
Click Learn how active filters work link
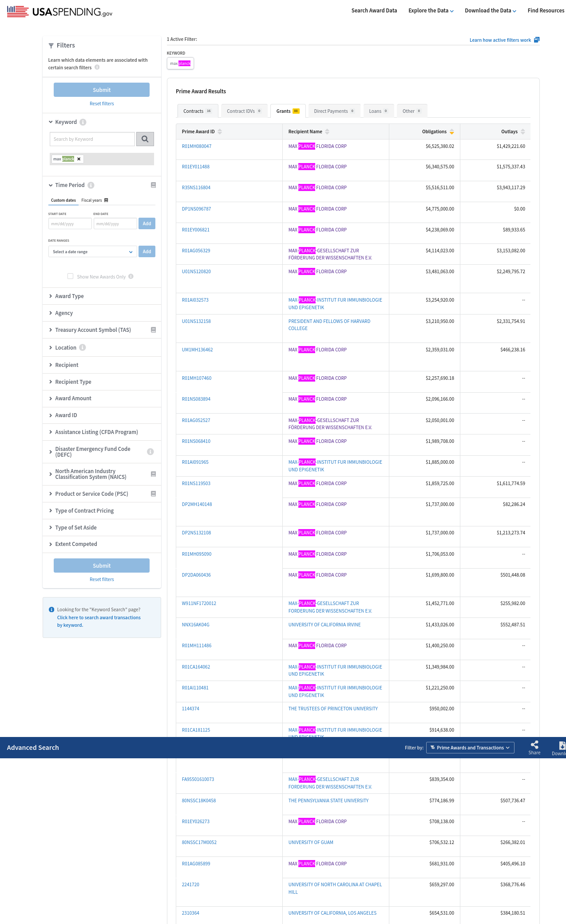tap(500, 40)
